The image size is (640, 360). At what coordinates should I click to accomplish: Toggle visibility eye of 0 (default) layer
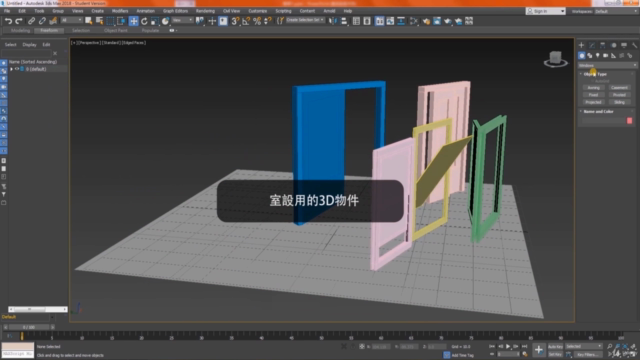(17, 69)
